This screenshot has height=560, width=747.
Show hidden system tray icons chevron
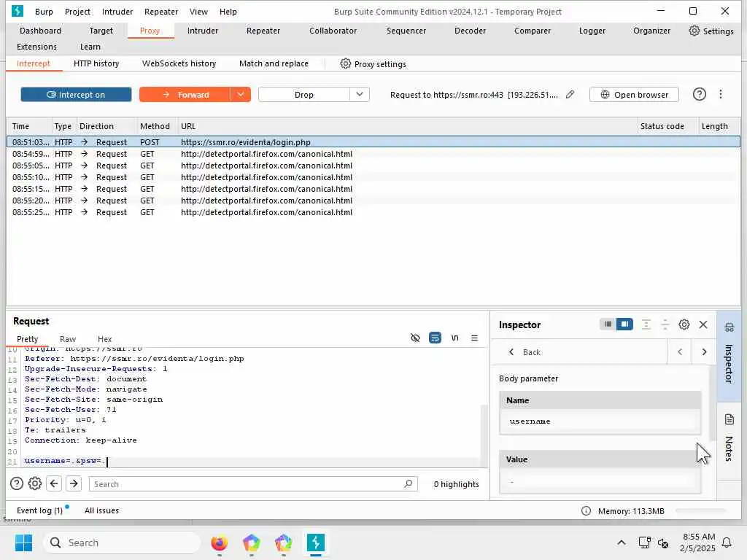622,542
